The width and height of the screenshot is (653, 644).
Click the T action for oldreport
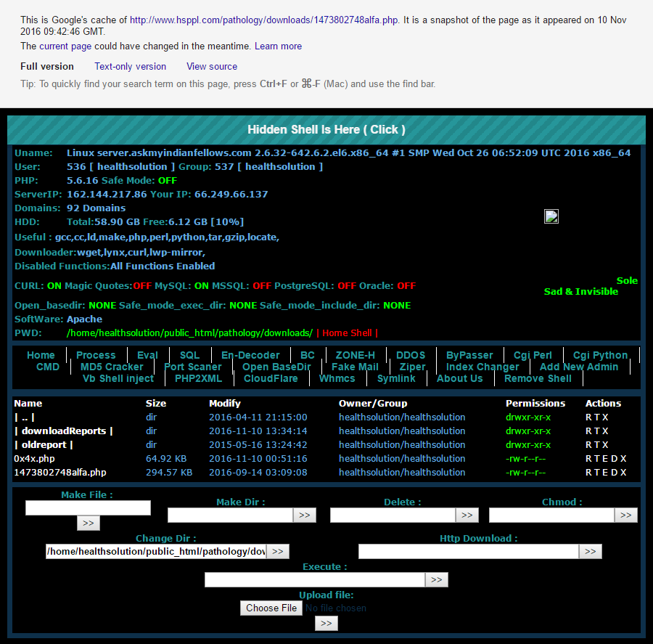597,445
